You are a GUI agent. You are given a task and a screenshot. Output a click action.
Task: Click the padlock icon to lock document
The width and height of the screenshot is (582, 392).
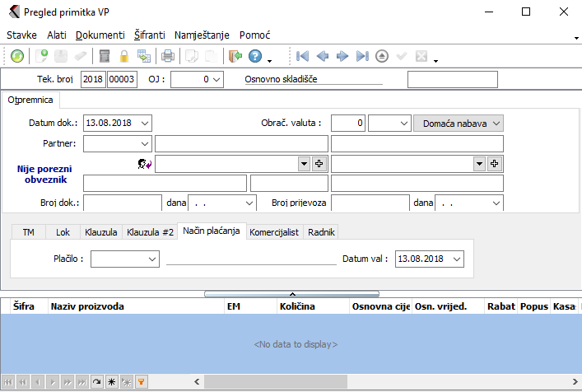[x=124, y=56]
